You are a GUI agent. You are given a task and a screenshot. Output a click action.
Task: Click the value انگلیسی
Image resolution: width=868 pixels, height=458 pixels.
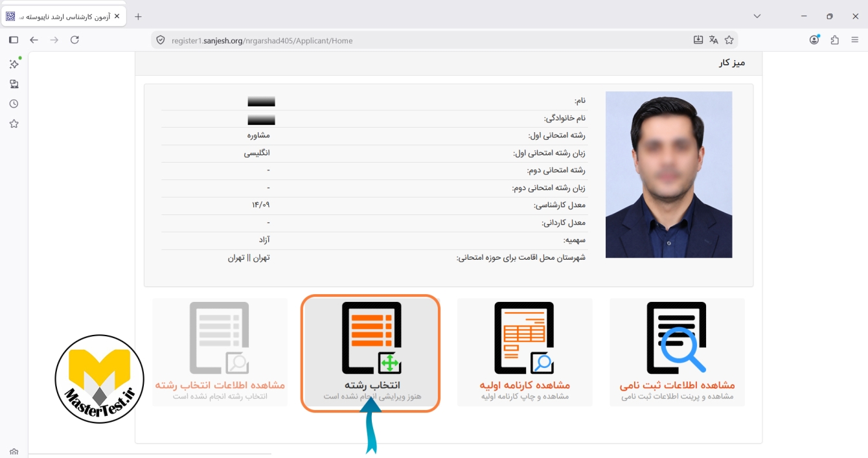257,153
